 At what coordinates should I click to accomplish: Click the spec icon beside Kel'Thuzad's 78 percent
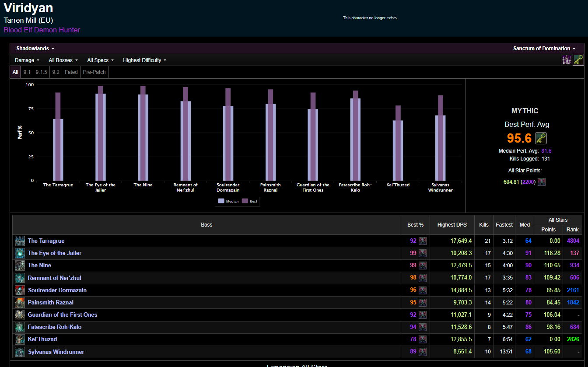422,339
